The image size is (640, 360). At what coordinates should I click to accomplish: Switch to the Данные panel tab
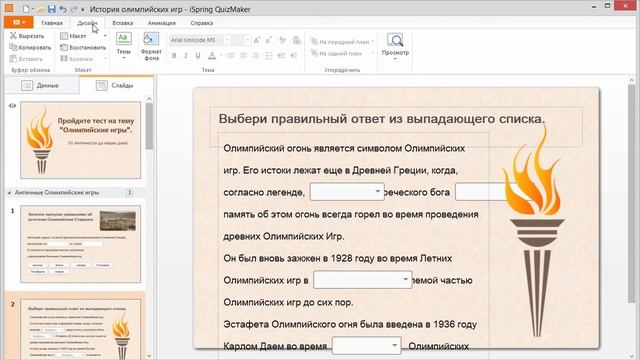[42, 85]
